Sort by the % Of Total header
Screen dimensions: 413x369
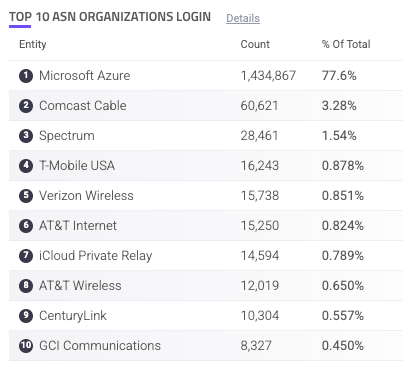point(346,44)
